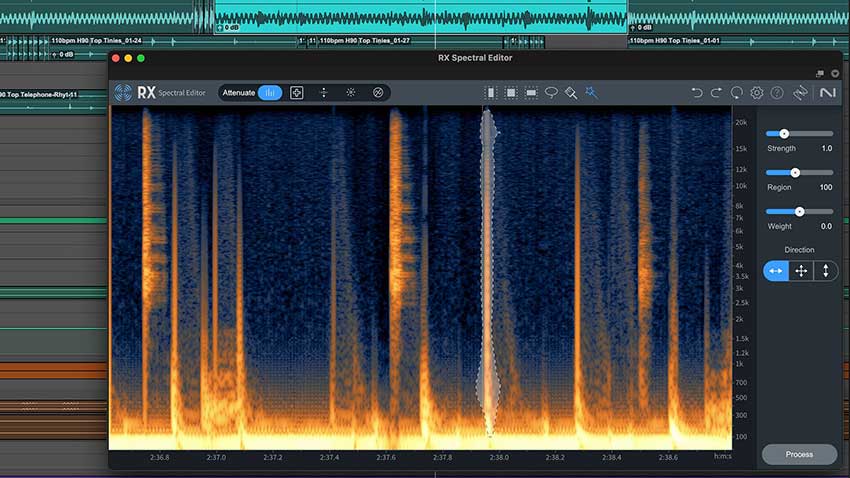Click the Native Instruments logo icon

point(827,92)
